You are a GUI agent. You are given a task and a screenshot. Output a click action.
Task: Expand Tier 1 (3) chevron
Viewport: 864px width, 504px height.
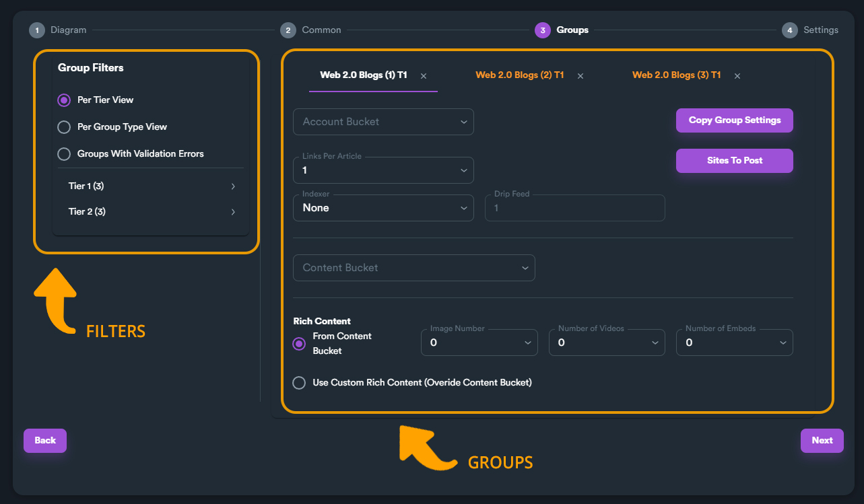(233, 186)
